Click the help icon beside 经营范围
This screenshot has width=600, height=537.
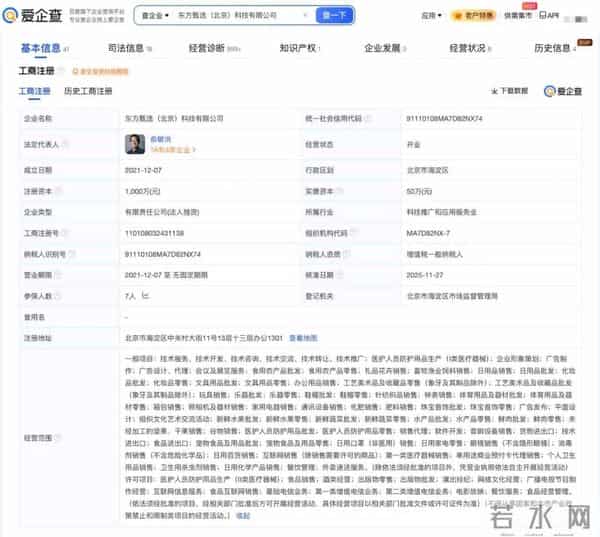pyautogui.click(x=58, y=437)
